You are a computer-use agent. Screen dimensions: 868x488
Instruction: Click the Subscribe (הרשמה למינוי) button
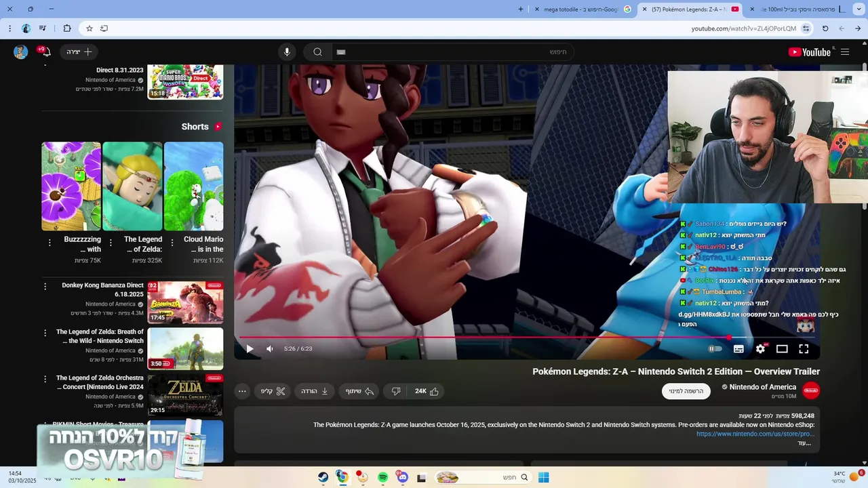click(x=686, y=391)
